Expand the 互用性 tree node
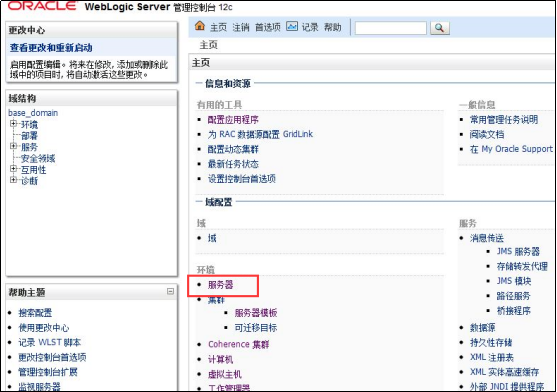 (x=13, y=169)
